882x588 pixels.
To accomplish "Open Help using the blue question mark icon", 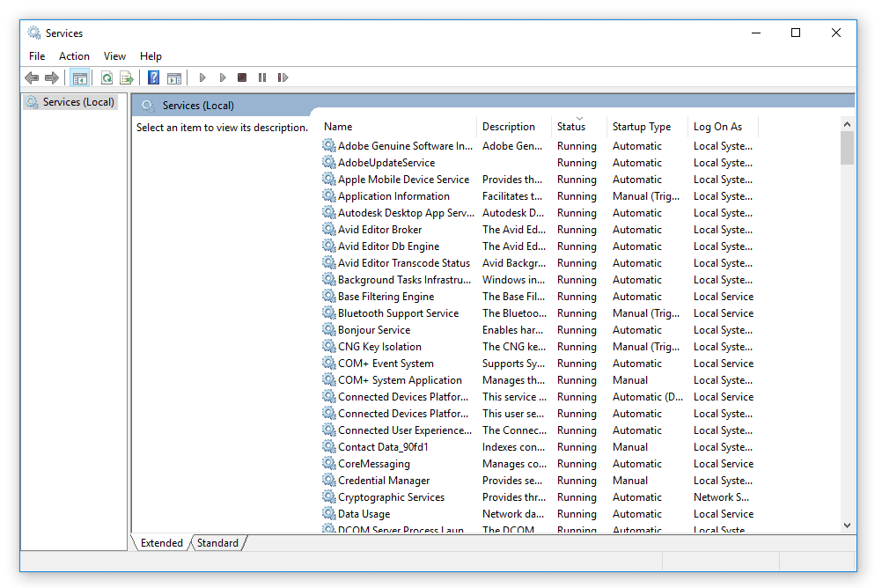I will click(153, 77).
